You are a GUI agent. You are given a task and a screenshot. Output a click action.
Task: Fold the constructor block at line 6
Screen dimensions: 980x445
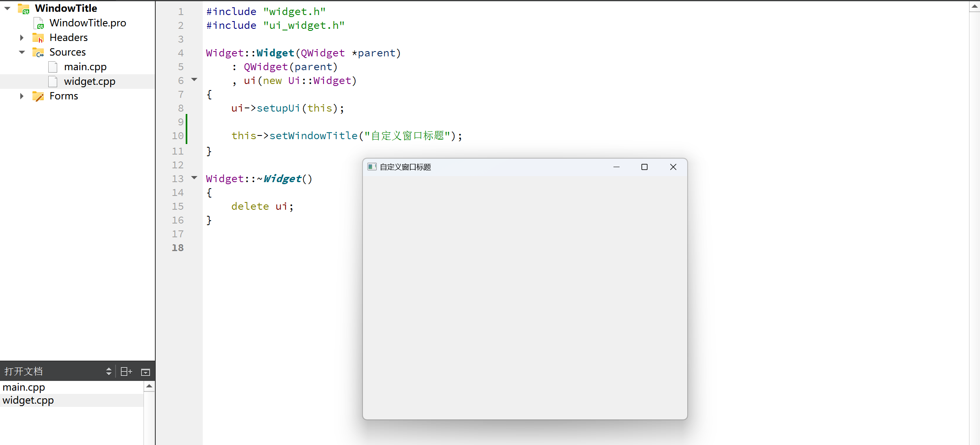[x=195, y=80]
